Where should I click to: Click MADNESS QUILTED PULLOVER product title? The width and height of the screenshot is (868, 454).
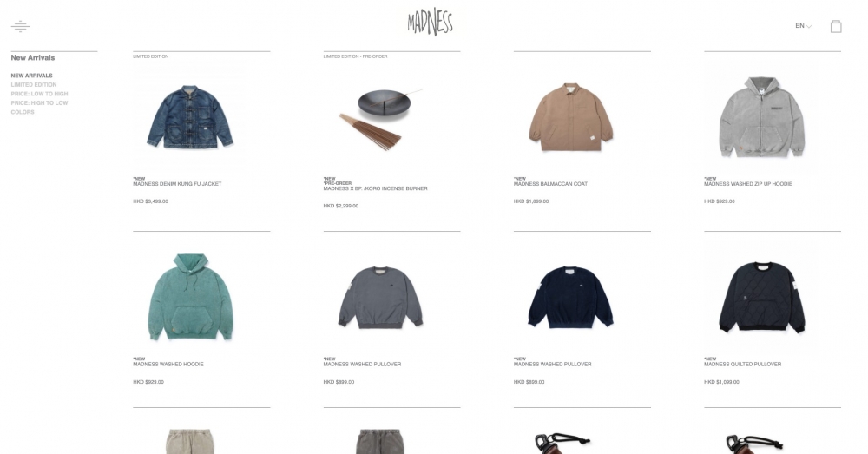click(742, 365)
